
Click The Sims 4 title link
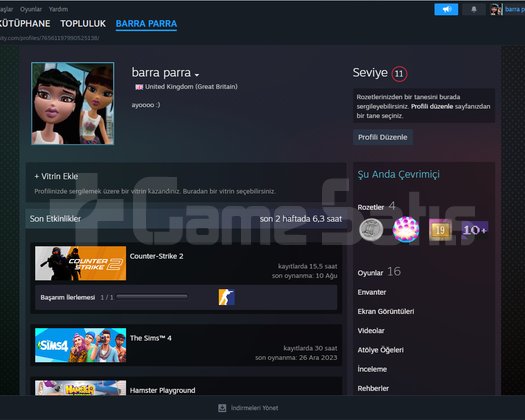151,338
